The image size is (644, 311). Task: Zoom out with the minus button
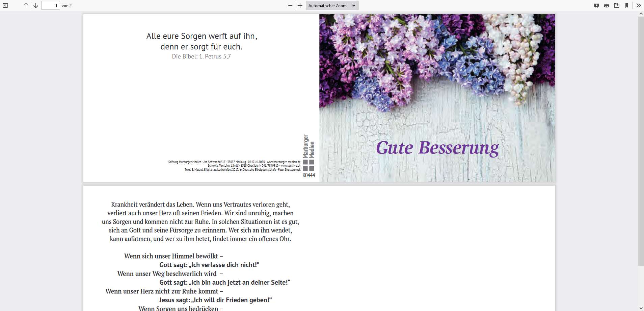point(290,5)
